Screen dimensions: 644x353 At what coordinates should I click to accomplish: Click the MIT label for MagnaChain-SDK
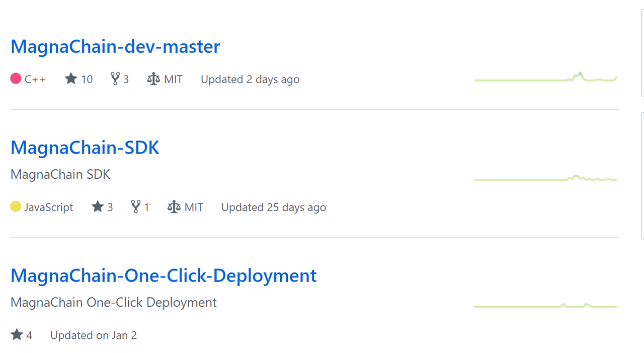(x=194, y=207)
